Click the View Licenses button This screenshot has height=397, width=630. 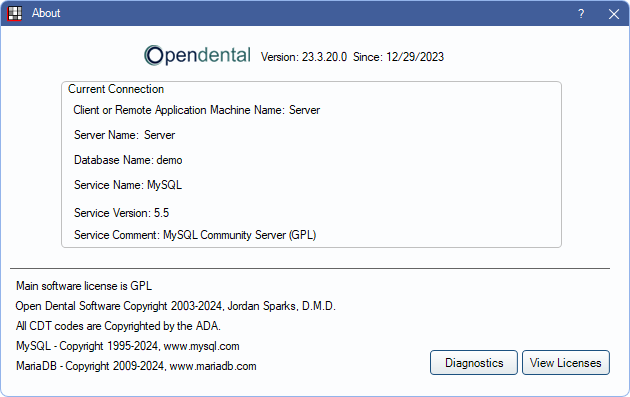click(x=566, y=363)
